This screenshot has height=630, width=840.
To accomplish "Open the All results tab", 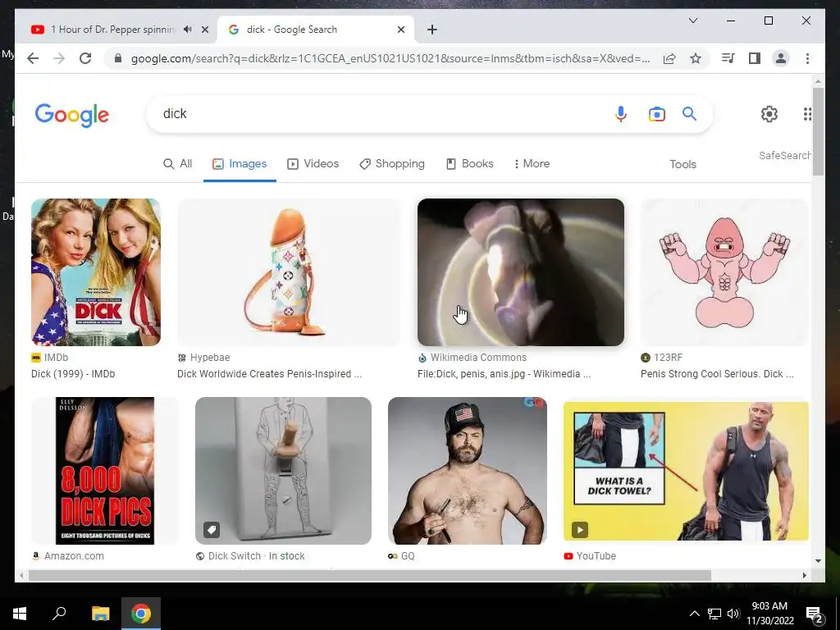I will (x=178, y=164).
